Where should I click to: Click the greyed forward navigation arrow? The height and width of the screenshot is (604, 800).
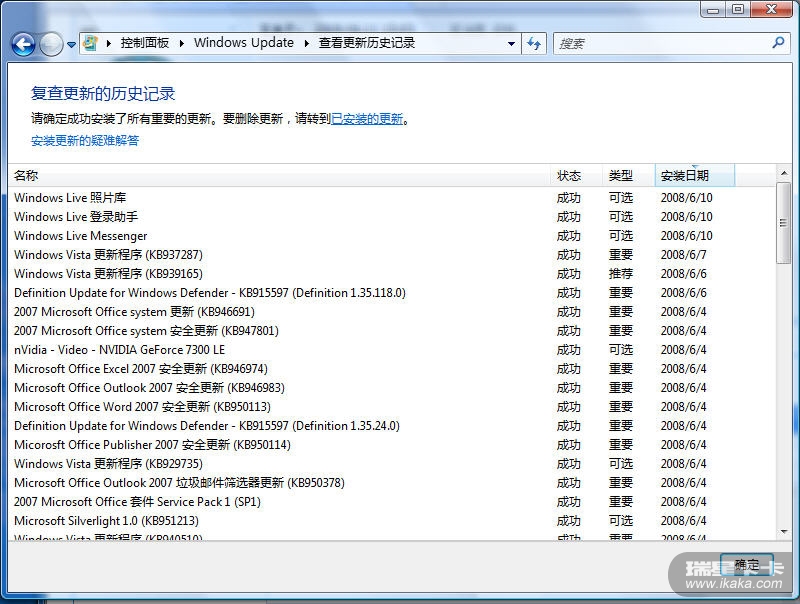pos(51,44)
